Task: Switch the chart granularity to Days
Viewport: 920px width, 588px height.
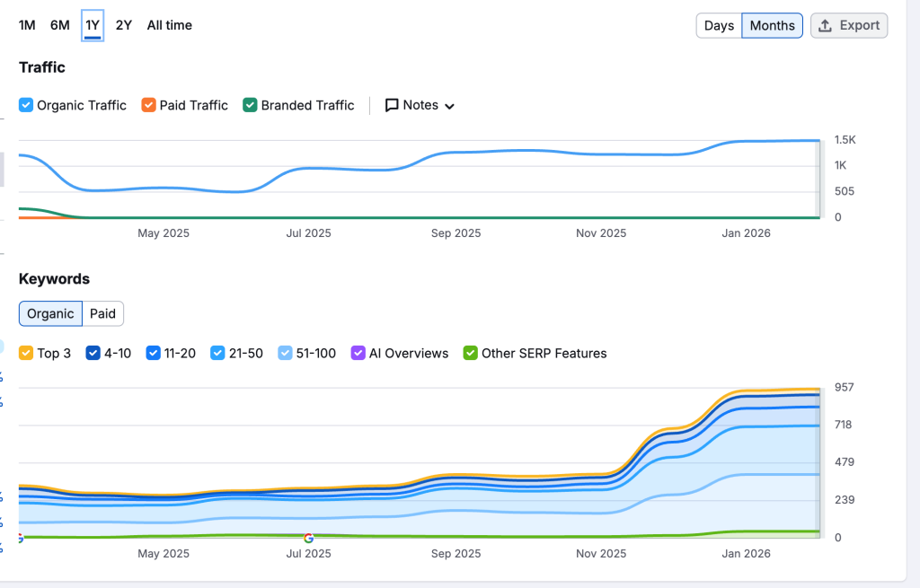Action: pos(719,26)
